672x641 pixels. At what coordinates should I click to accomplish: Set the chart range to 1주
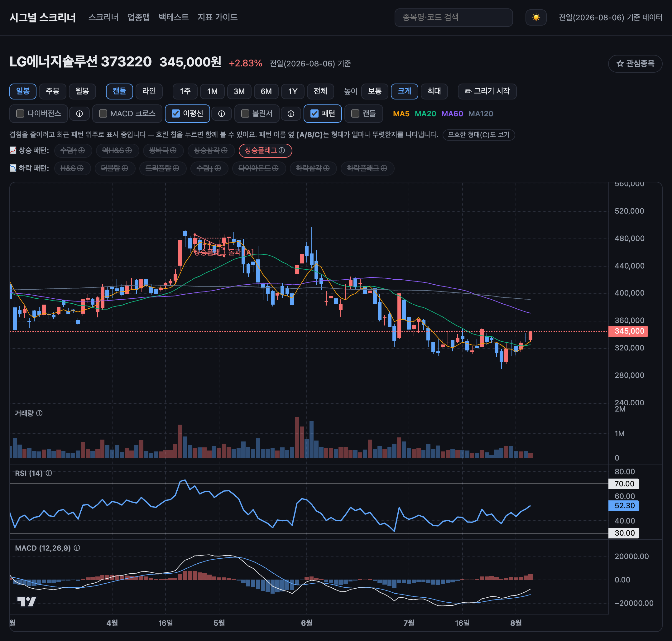click(x=185, y=91)
